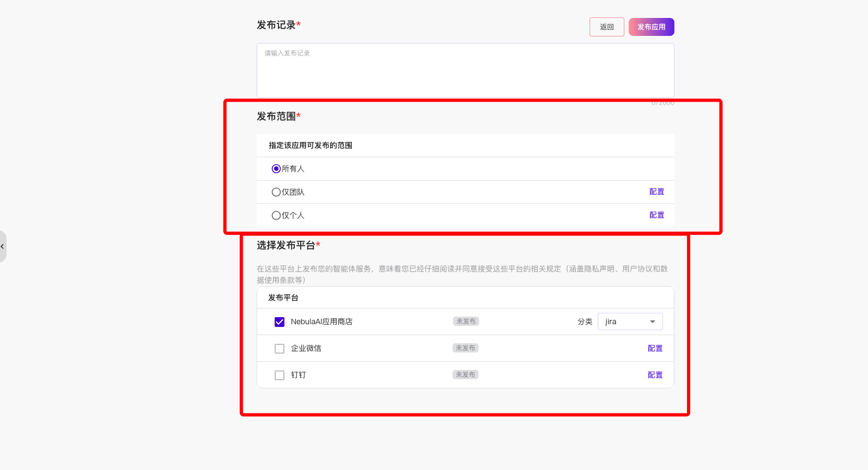Open 配置 for the 仅团队 scope
Screen dimensions: 868x470
[656, 192]
